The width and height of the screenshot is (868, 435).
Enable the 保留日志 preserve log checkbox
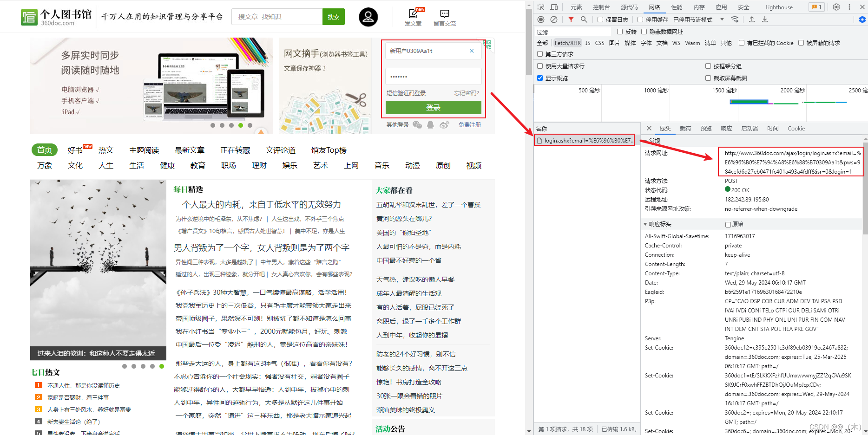pos(600,19)
